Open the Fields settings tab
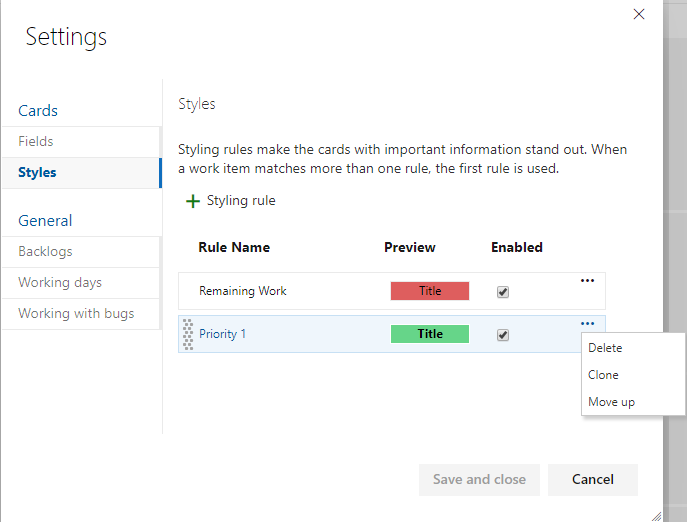The height and width of the screenshot is (522, 687). [x=81, y=142]
